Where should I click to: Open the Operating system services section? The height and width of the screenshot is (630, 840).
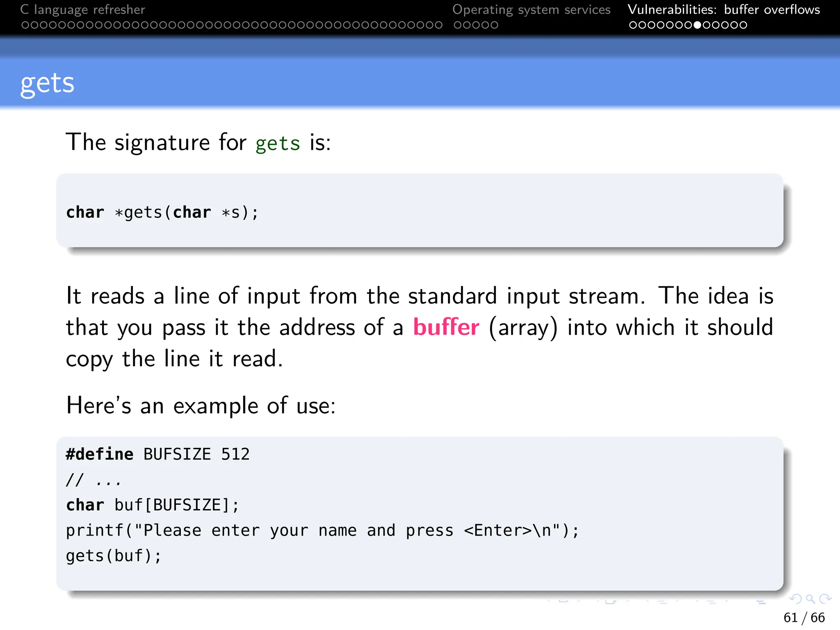point(531,9)
